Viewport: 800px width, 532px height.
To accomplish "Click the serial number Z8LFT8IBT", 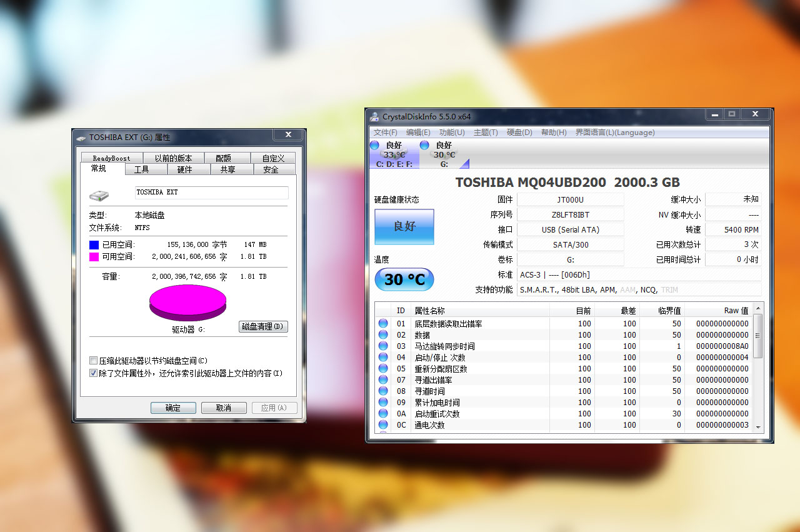I will pos(570,214).
